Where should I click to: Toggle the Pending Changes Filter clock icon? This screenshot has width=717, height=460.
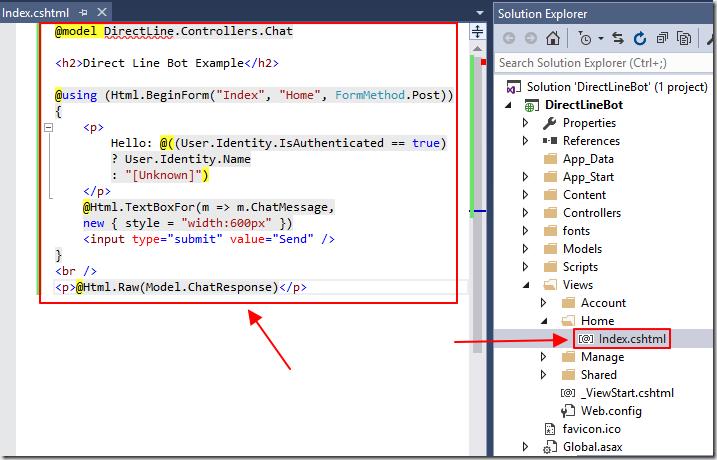(x=585, y=39)
